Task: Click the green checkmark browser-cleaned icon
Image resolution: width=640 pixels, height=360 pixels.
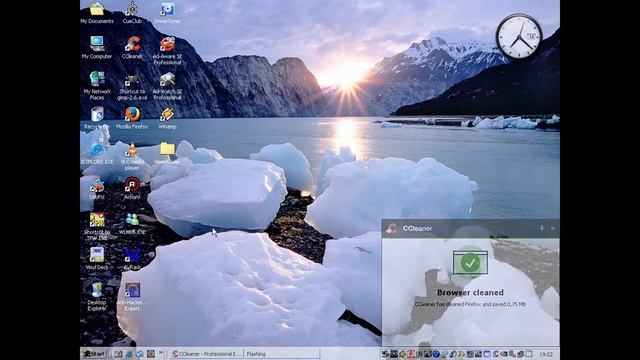Action: point(470,262)
